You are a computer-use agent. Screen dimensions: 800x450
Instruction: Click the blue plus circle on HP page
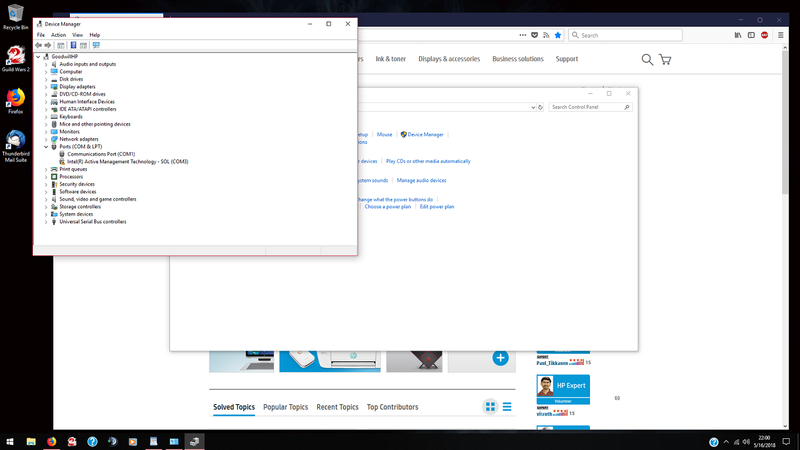click(x=500, y=358)
